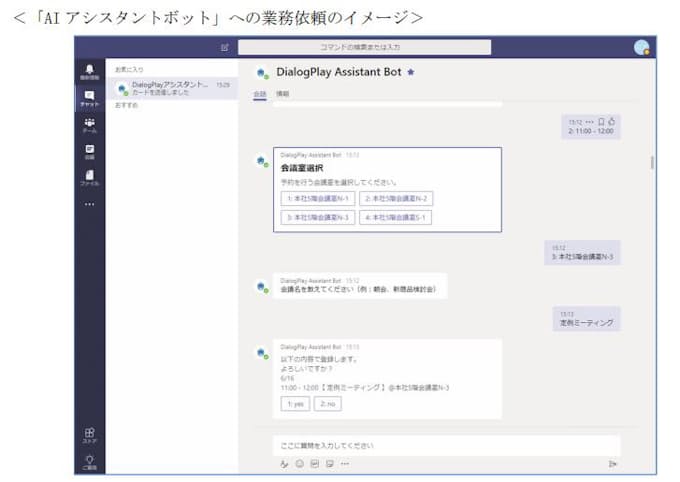Switch to the 情報 tab
The height and width of the screenshot is (482, 680).
click(x=283, y=93)
